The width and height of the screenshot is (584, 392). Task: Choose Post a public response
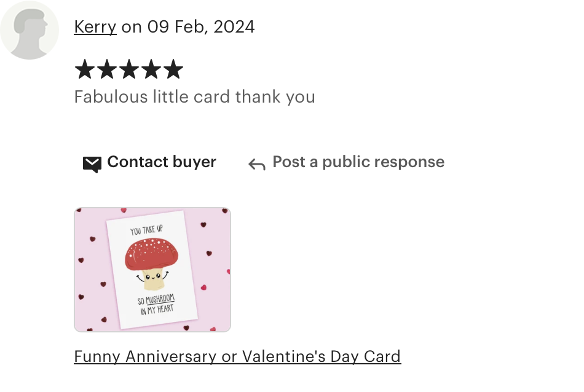click(x=358, y=162)
